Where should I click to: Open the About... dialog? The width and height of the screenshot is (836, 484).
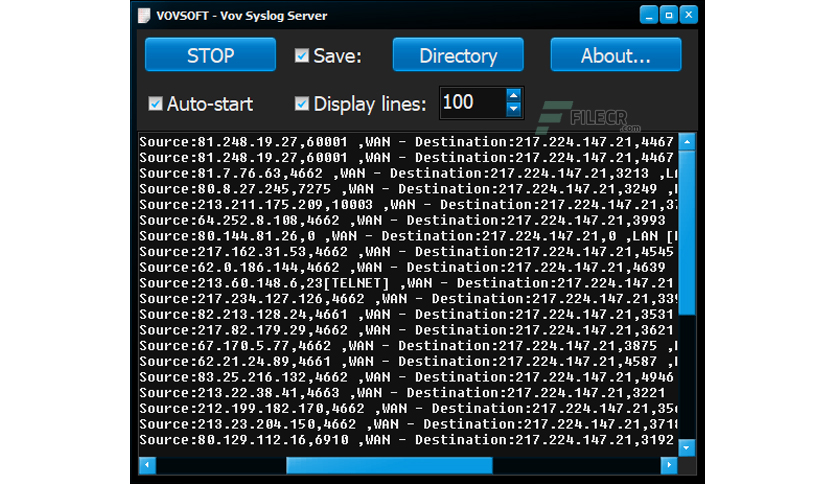point(616,54)
